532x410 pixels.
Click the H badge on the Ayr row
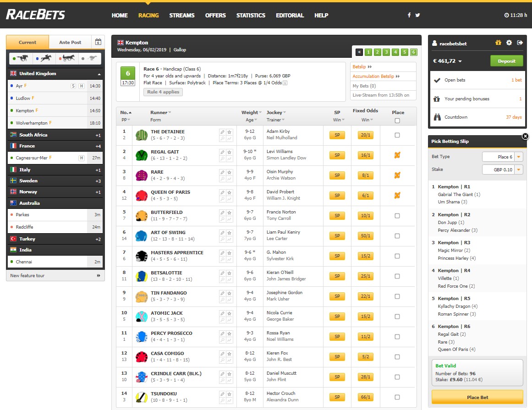[82, 86]
